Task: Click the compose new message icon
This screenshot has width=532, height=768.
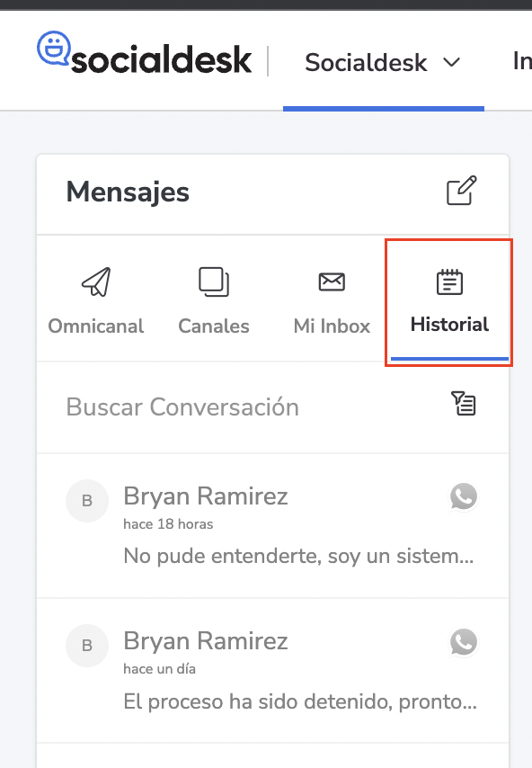Action: point(462,190)
